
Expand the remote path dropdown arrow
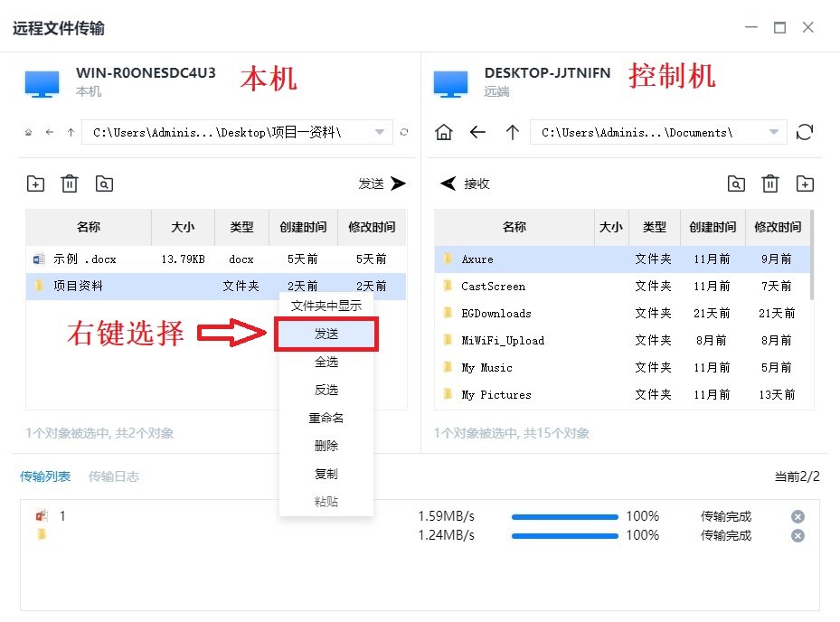pyautogui.click(x=774, y=132)
